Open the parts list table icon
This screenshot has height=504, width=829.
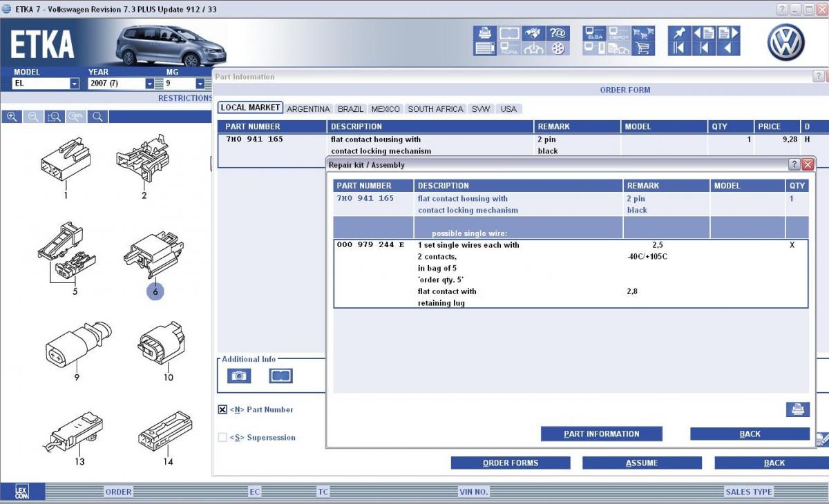[x=485, y=48]
